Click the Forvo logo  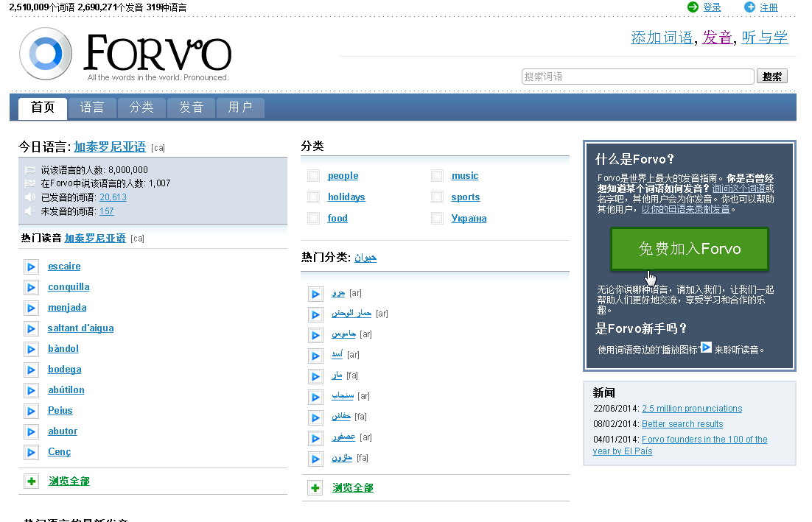pyautogui.click(x=125, y=54)
